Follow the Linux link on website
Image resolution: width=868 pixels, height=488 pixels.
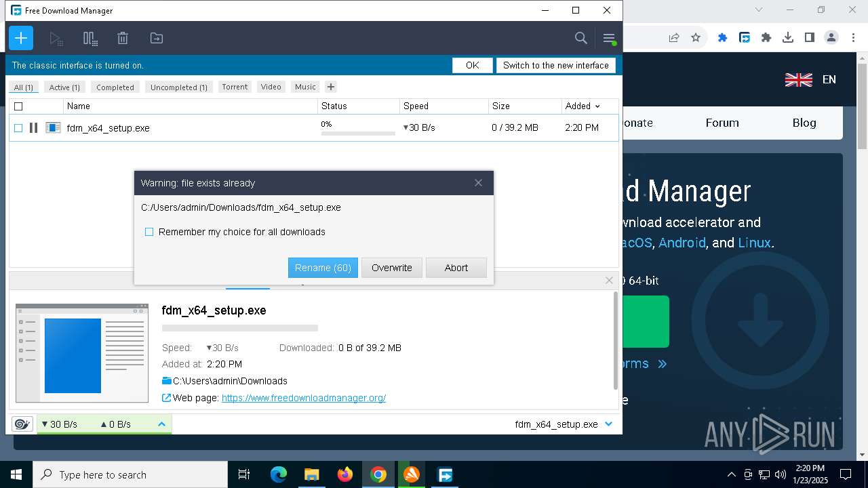coord(754,243)
